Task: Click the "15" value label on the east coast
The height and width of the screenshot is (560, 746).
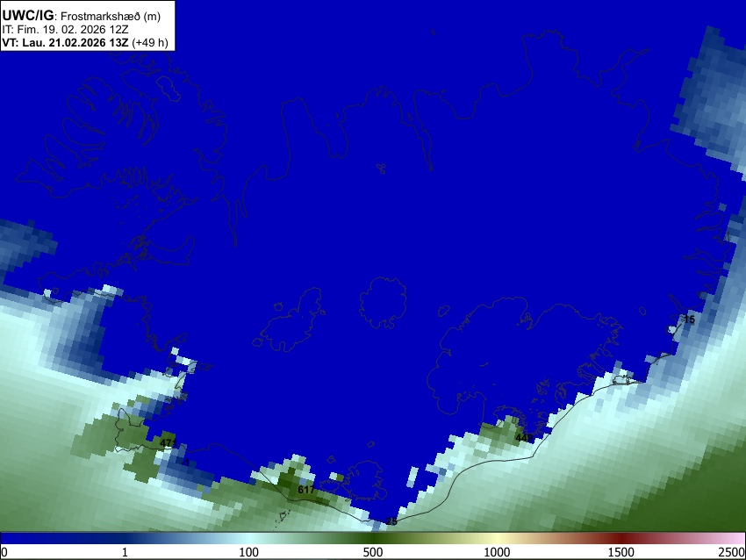Action: tap(689, 319)
